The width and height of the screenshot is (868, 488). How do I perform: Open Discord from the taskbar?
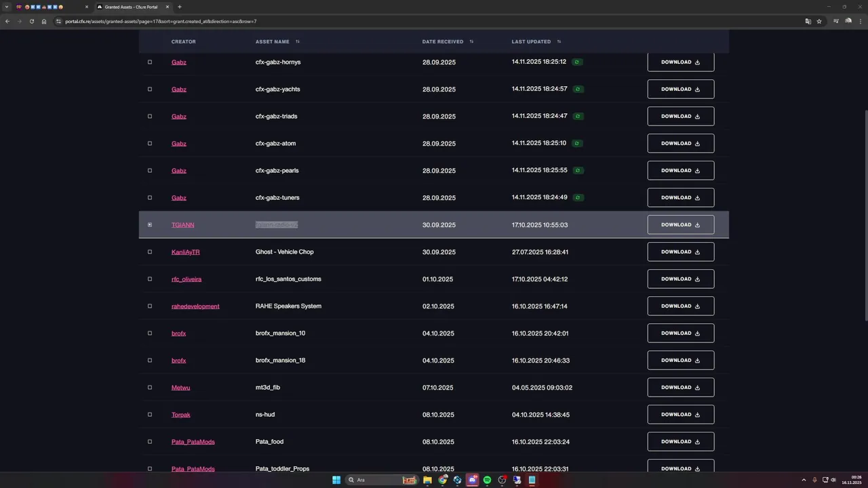coord(473,480)
